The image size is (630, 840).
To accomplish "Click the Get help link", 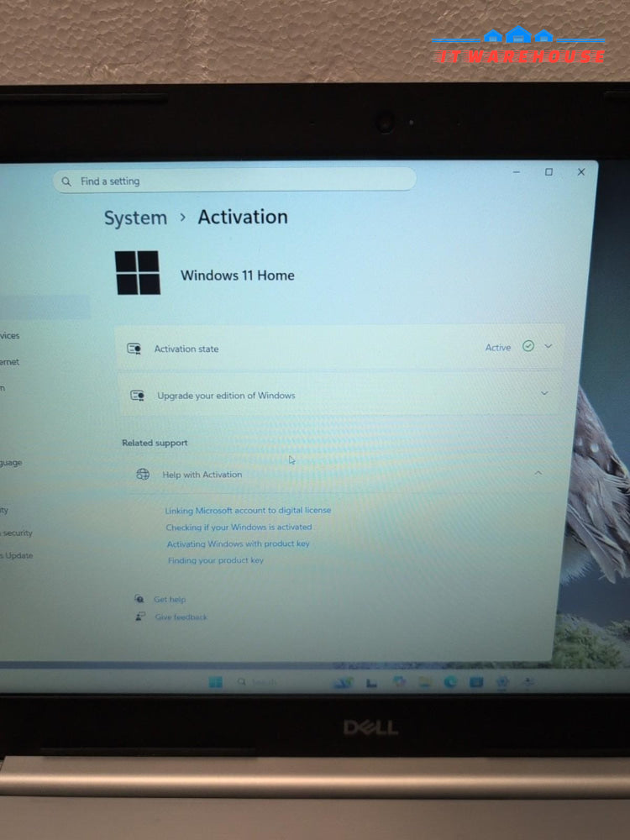I will 170,600.
